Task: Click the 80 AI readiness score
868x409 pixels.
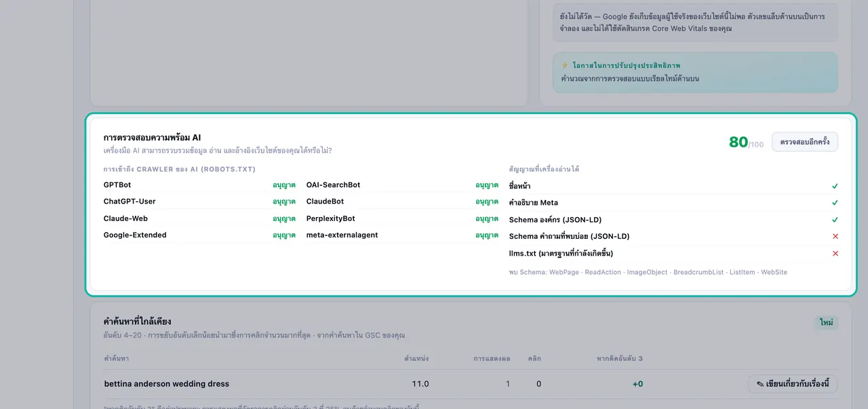Action: point(738,142)
